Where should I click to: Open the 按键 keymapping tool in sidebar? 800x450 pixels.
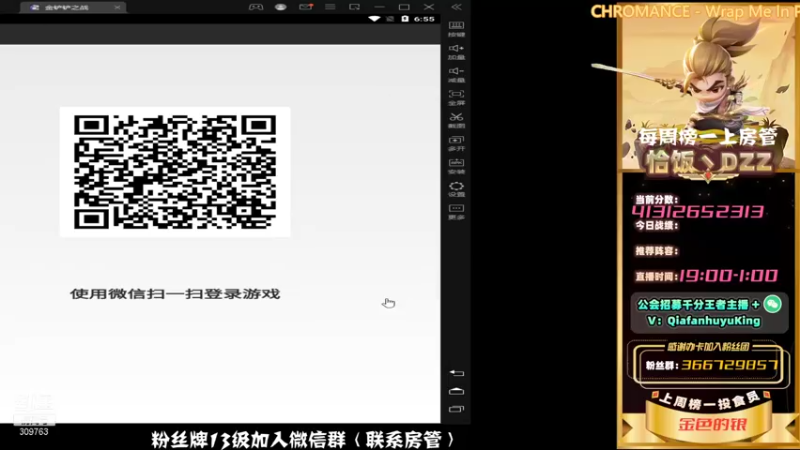click(x=456, y=29)
